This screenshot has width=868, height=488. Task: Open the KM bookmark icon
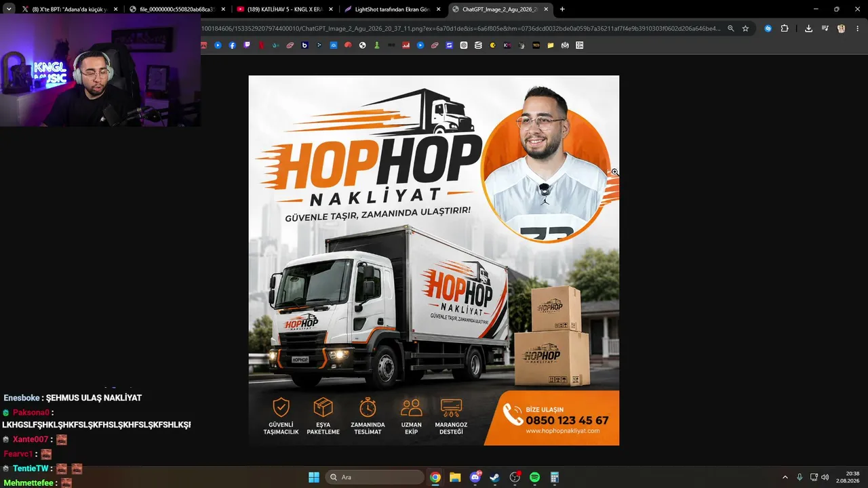point(507,45)
